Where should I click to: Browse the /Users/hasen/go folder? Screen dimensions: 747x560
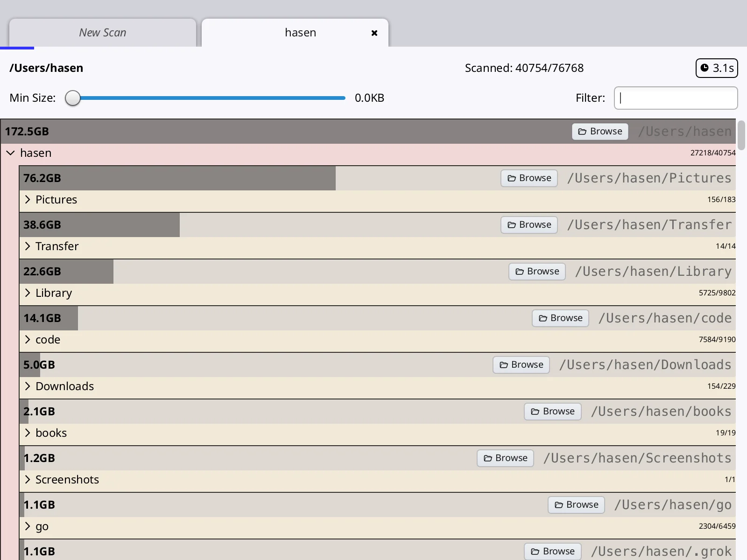click(576, 505)
